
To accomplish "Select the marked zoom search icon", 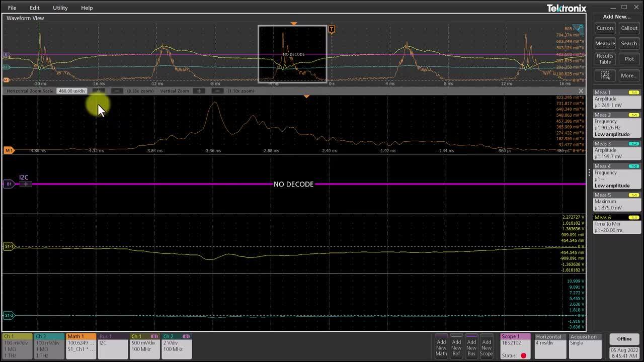I will (605, 75).
